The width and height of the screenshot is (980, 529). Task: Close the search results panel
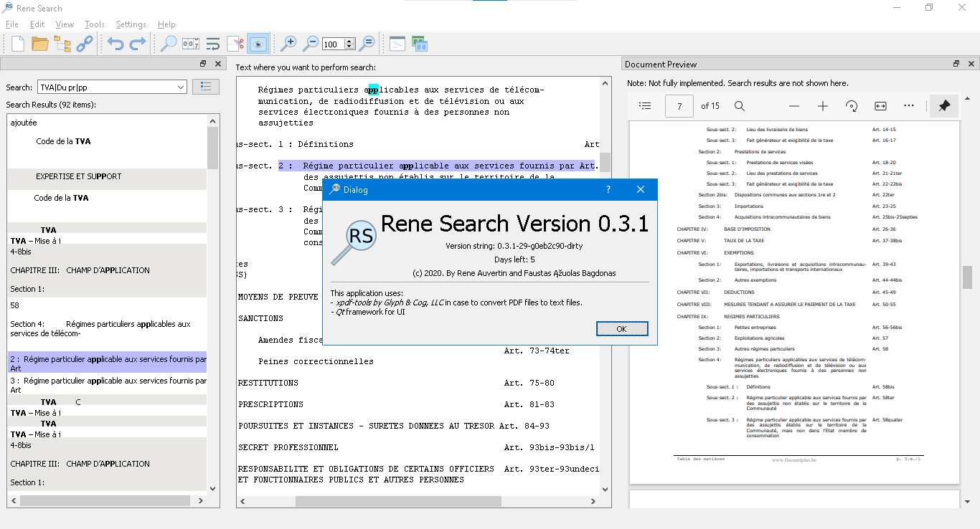coord(218,64)
